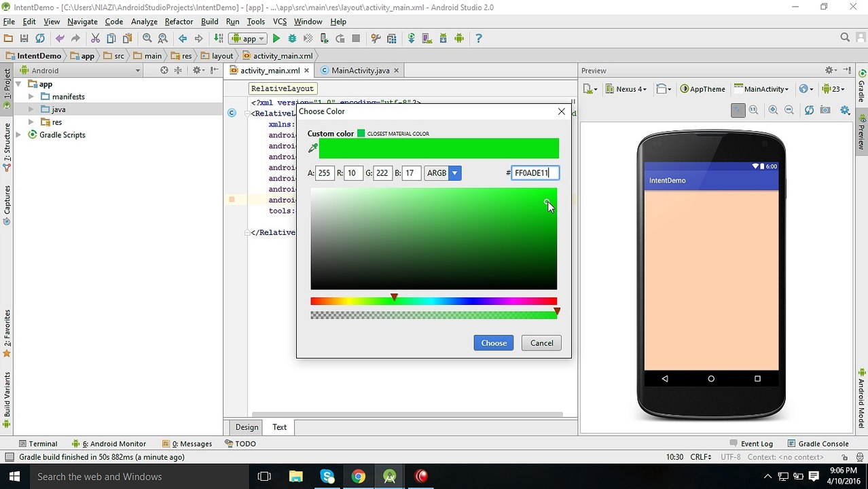Image resolution: width=868 pixels, height=489 pixels.
Task: Open the Refactor menu
Action: coord(179,22)
